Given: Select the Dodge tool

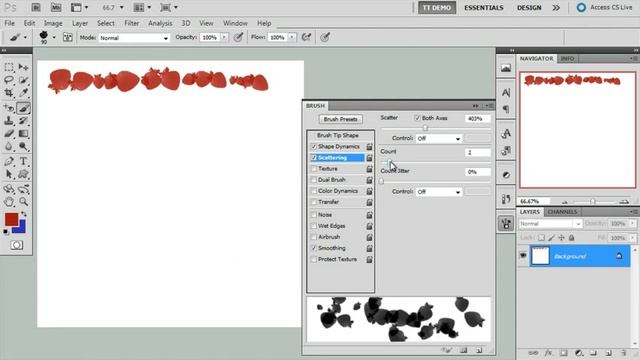Looking at the screenshot, I should 23,147.
